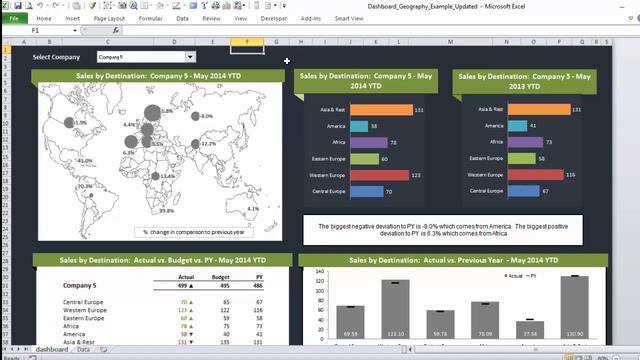640x360 pixels.
Task: Click the 'Central Europe' row in table
Action: tap(83, 302)
